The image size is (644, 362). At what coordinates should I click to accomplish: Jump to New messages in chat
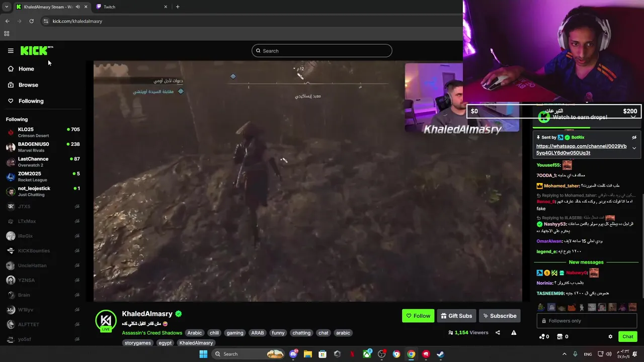[x=586, y=262]
